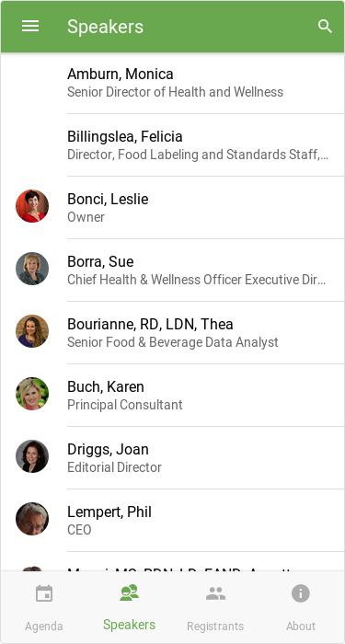This screenshot has height=644, width=345.
Task: Tap the About info icon
Action: coord(301,593)
